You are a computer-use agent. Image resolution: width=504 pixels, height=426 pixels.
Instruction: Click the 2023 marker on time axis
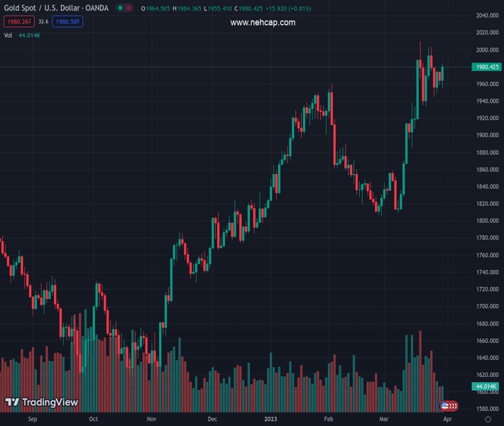(272, 420)
